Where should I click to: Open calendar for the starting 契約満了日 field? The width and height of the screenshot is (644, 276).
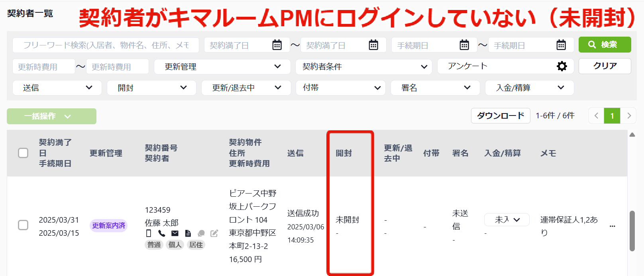[x=277, y=45]
